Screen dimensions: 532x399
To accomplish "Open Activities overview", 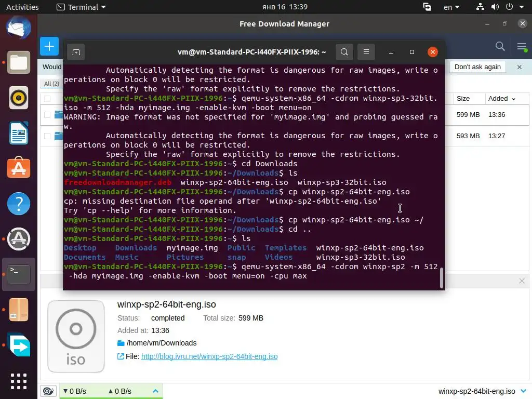I will [x=22, y=7].
